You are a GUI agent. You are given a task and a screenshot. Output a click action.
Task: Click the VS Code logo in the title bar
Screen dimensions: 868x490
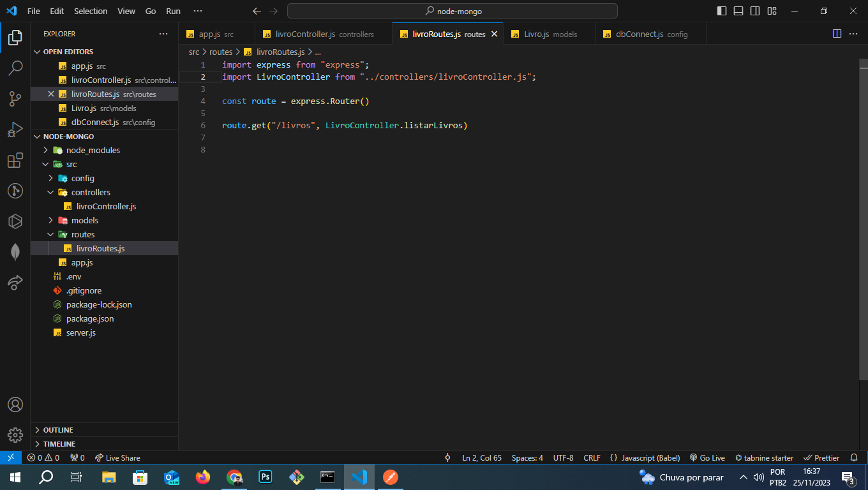click(x=11, y=11)
